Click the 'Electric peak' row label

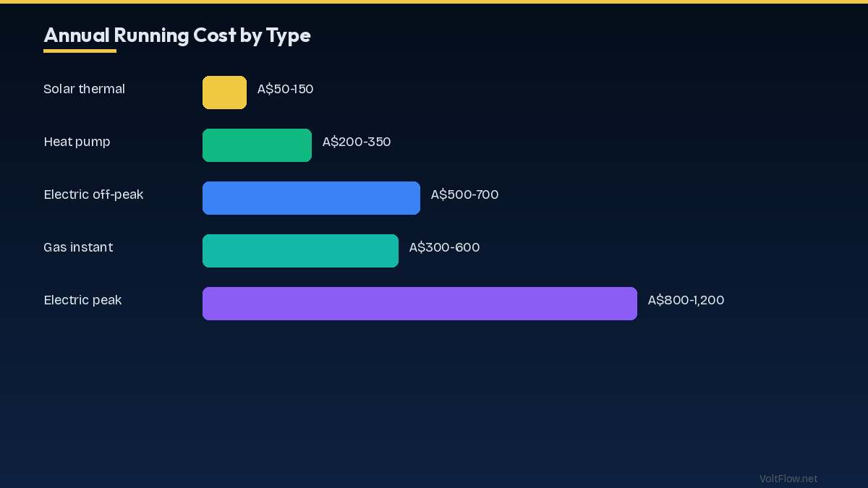82,300
